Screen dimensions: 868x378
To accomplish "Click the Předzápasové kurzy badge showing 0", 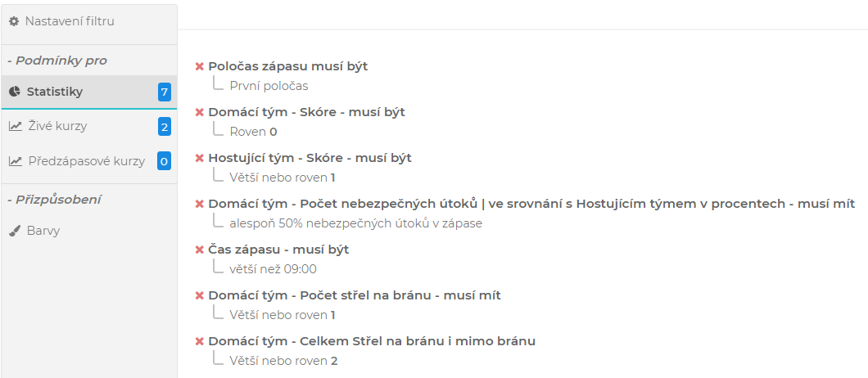I will [x=165, y=161].
